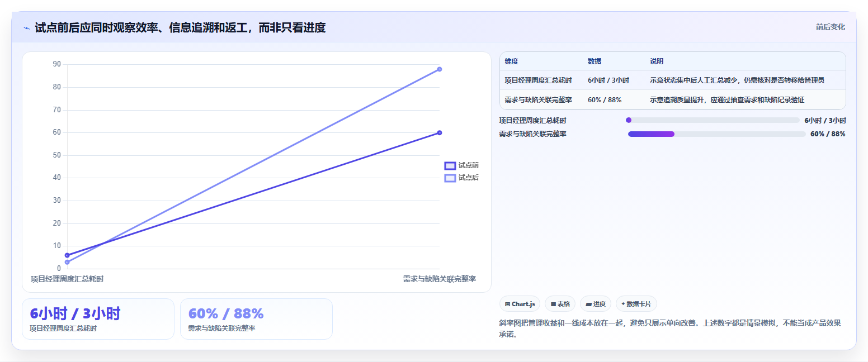This screenshot has height=362, width=868.
Task: Toggle the 试点后 legend entry
Action: tap(461, 178)
